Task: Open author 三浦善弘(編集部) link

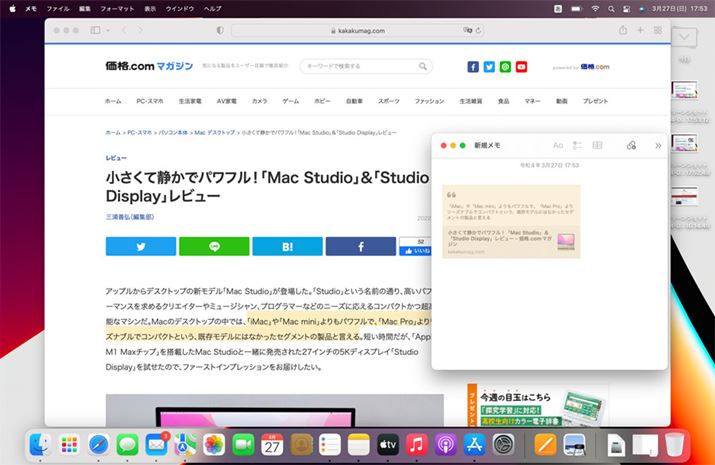Action: 130,217
